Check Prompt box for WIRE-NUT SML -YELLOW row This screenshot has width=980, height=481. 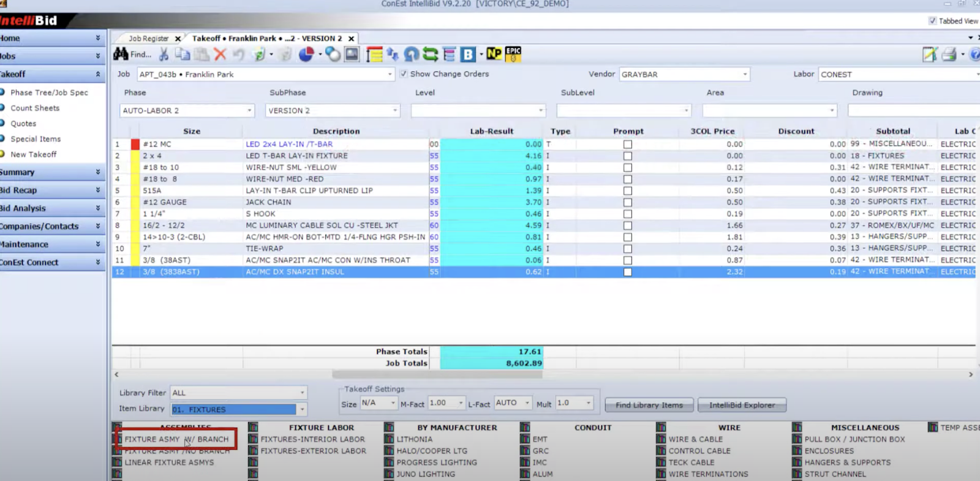click(628, 168)
